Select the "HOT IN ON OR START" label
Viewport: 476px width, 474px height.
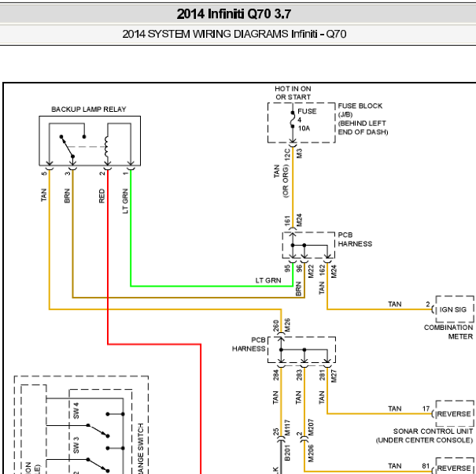(x=293, y=93)
